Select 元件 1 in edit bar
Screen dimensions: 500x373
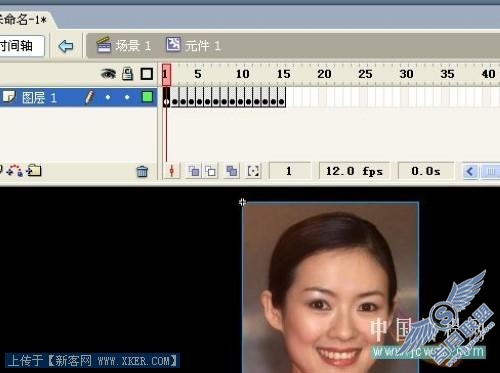pyautogui.click(x=193, y=45)
